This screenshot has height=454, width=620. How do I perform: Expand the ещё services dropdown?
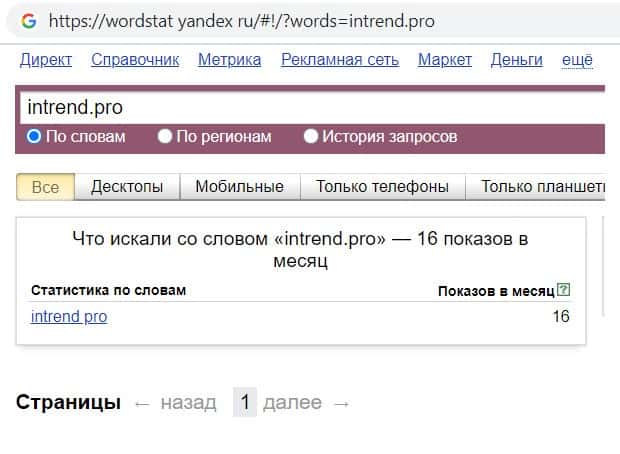[577, 60]
